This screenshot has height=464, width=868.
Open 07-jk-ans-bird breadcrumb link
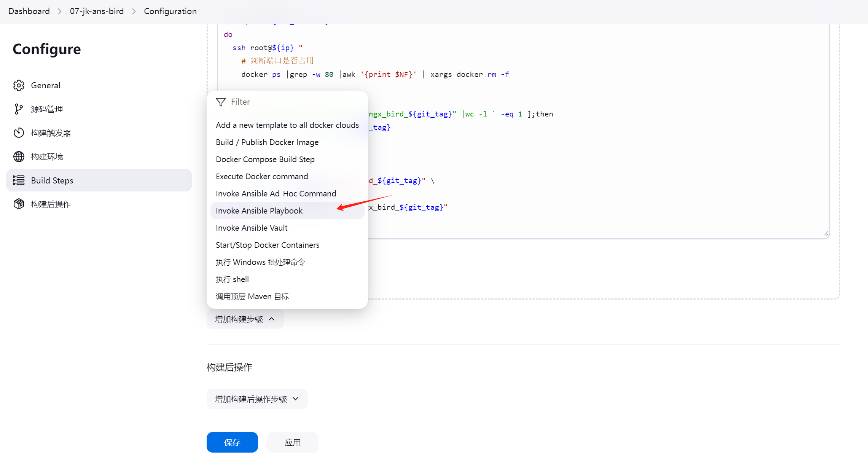click(x=97, y=11)
